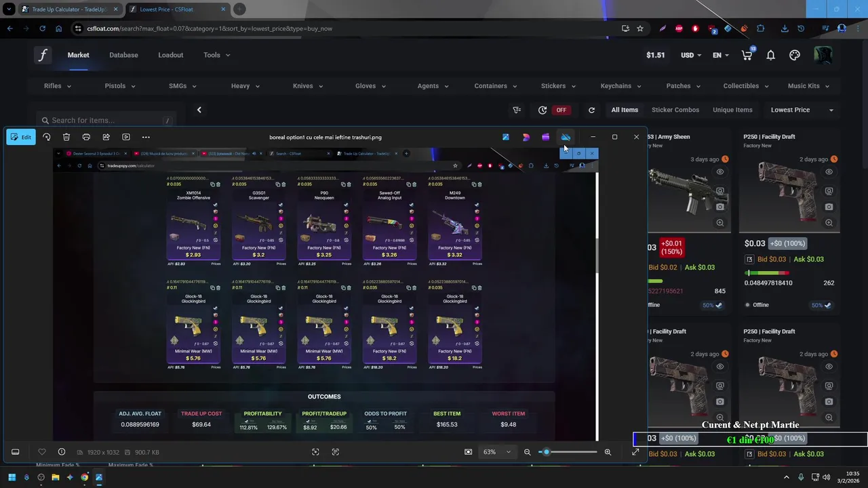This screenshot has height=488, width=868.
Task: Expand the Knives category
Action: pos(307,86)
